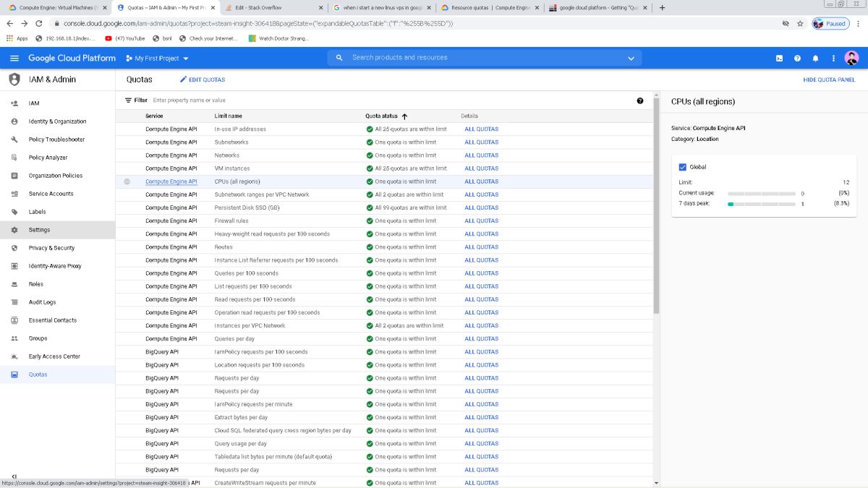Click Service Accounts sidebar icon
Screen dimensions: 868x488
14,194
